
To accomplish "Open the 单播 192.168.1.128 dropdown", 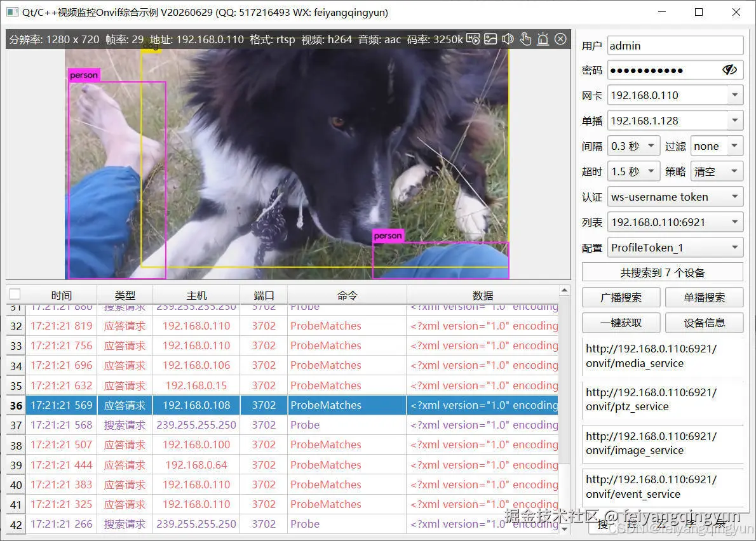I will (675, 121).
